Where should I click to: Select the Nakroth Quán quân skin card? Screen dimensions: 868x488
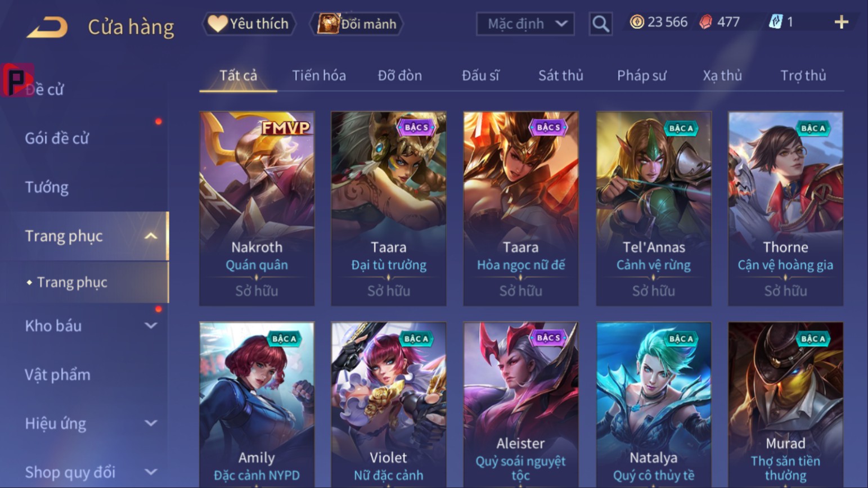pos(257,209)
